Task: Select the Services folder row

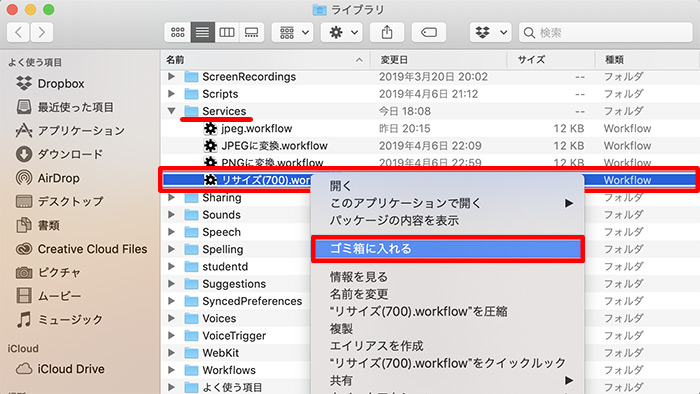Action: pyautogui.click(x=430, y=111)
